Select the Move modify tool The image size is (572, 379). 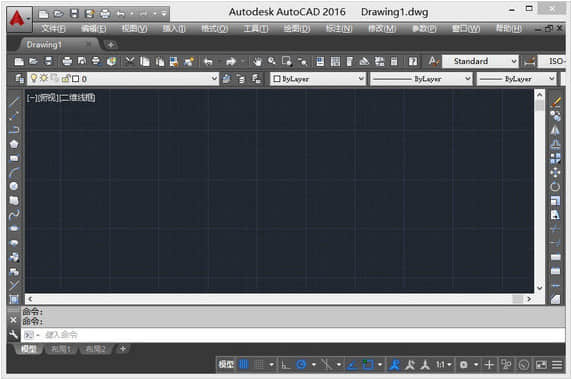(x=555, y=173)
